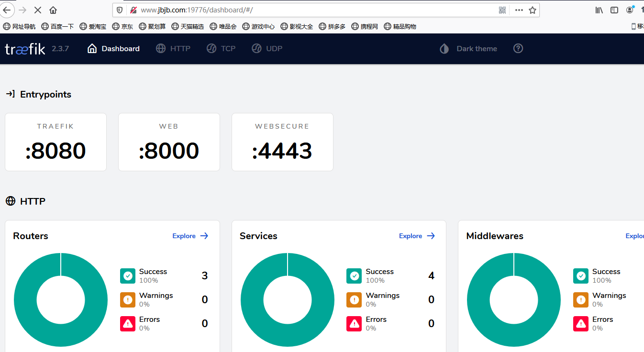Click the Traefik logo
644x352 pixels.
[x=25, y=49]
